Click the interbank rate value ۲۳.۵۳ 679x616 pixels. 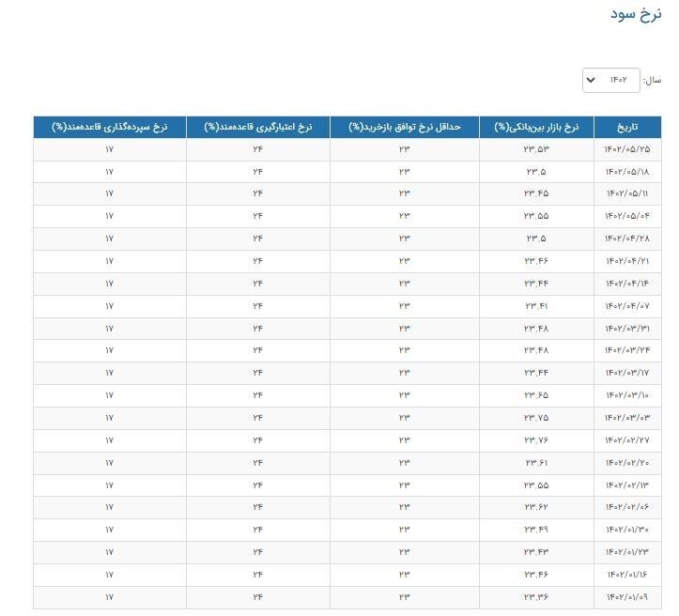536,149
